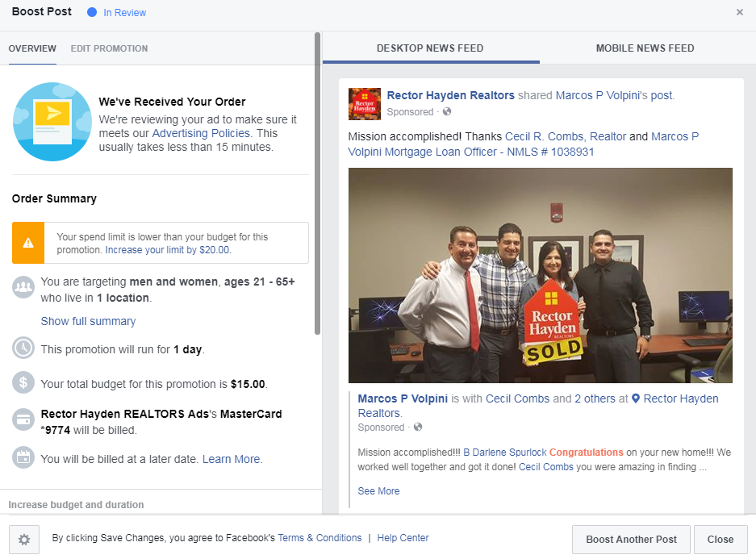Click the orange warning triangle icon
Screen dimensions: 756x559
pos(28,243)
